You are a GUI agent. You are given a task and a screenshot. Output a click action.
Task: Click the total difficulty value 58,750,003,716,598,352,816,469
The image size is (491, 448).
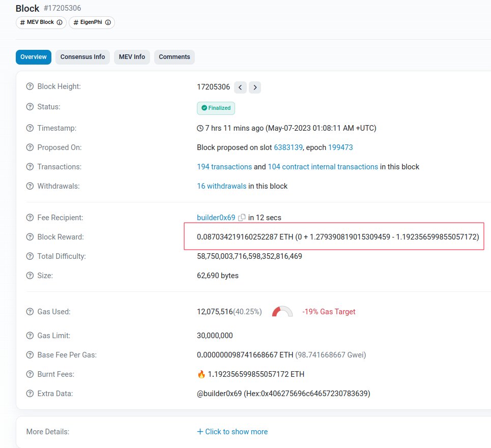click(249, 256)
